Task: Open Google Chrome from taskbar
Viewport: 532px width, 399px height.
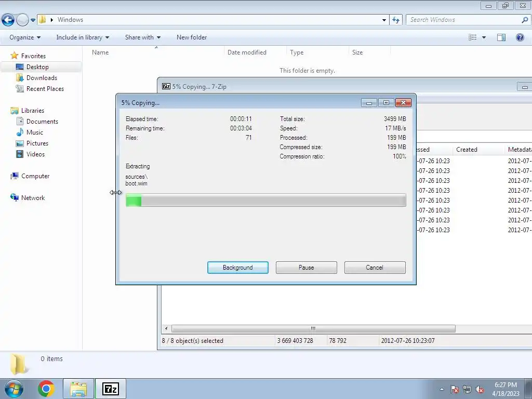Action: click(46, 389)
